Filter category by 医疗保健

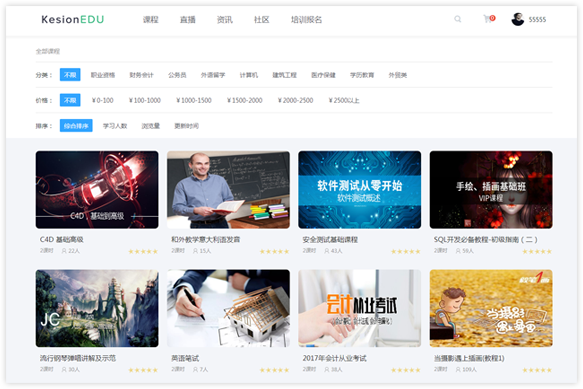tap(323, 75)
